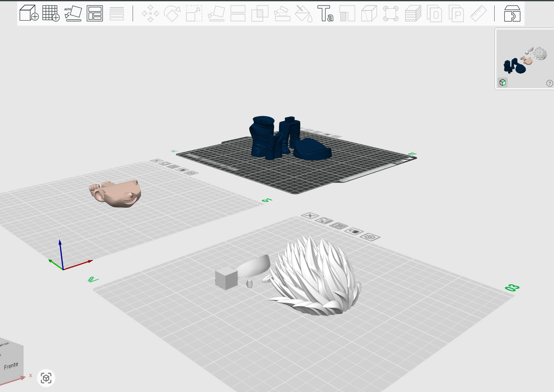
Task: Select the Support painting tool
Action: click(282, 13)
